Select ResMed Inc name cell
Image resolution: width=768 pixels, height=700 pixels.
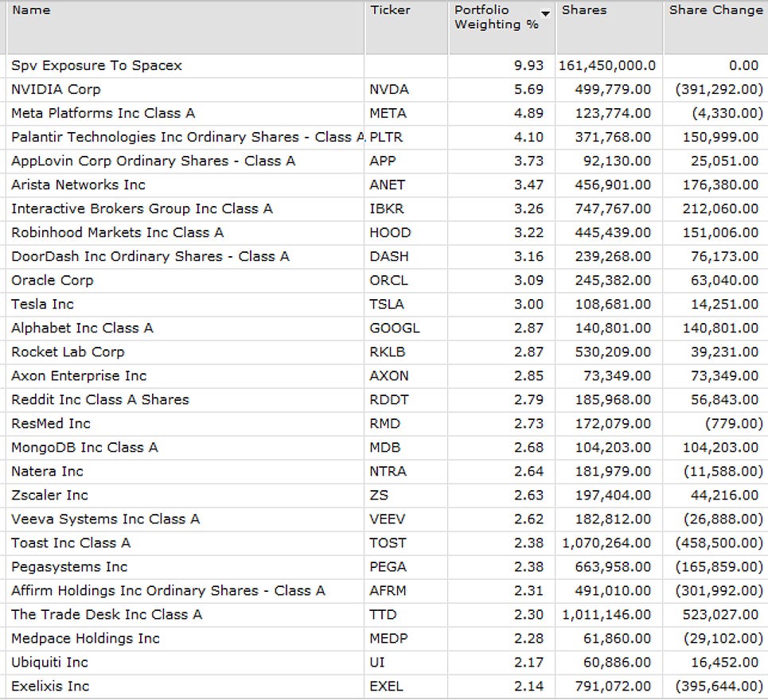[x=51, y=424]
